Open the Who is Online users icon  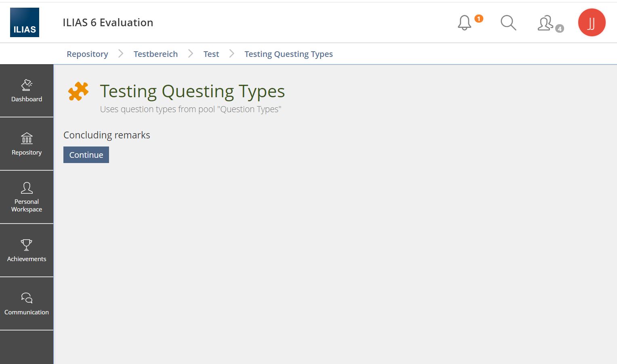coord(545,23)
